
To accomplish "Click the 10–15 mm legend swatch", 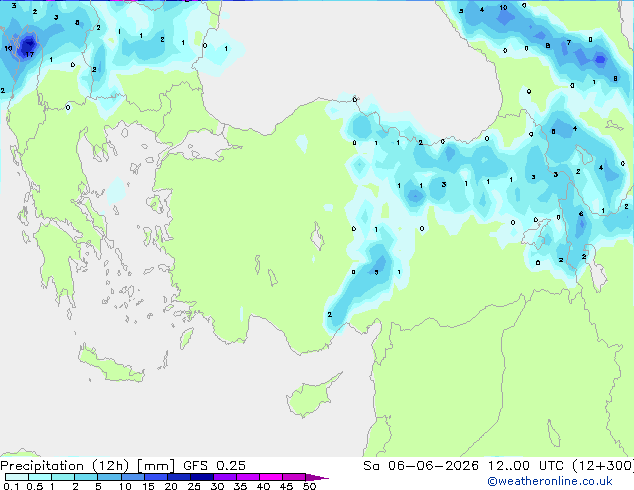I will point(132,477).
